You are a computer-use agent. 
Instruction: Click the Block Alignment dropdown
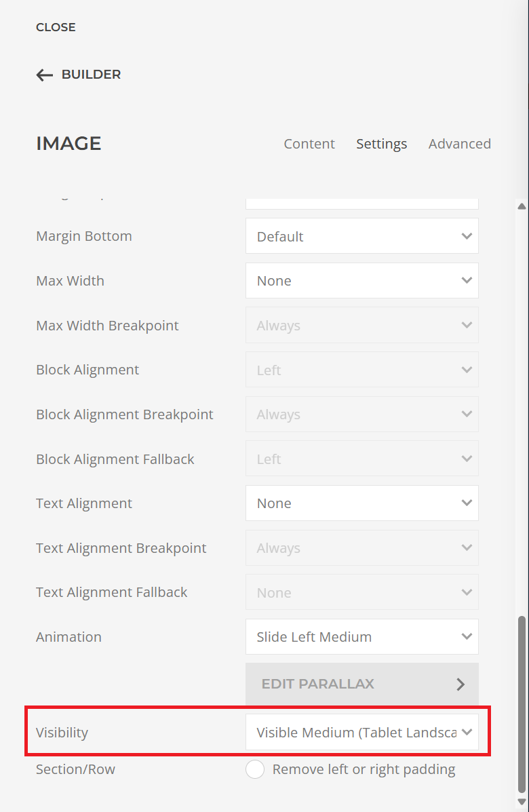(x=361, y=370)
